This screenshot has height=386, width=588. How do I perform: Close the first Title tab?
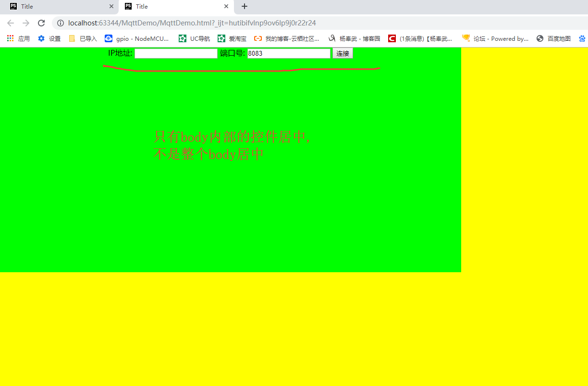(x=111, y=7)
